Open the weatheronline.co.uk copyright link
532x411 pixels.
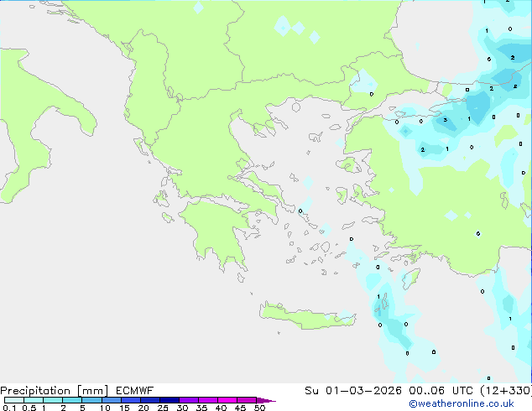[x=462, y=403]
